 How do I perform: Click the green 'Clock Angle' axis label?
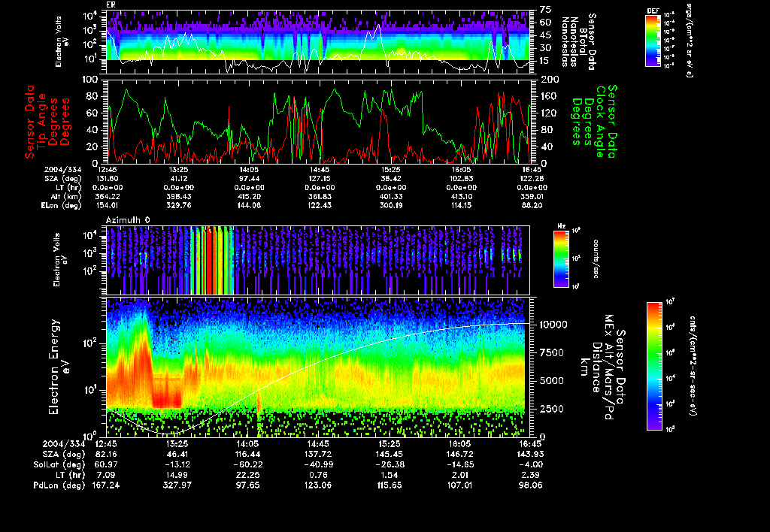pos(600,122)
